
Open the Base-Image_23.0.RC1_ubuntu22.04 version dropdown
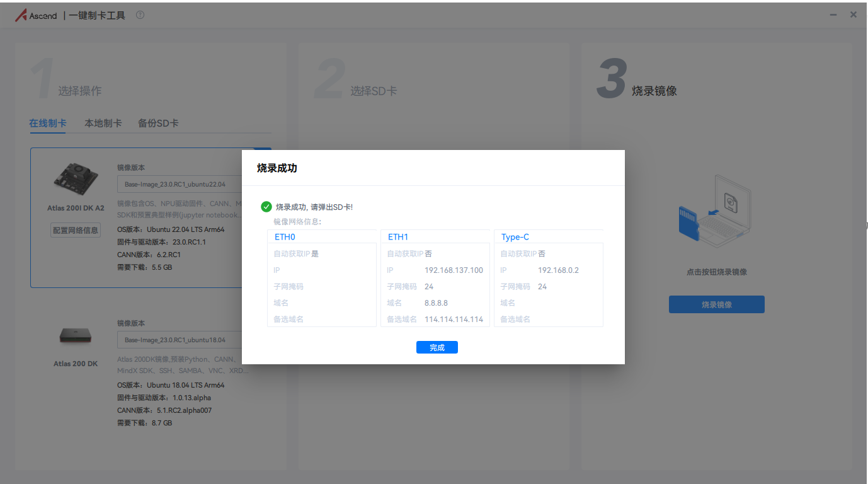tap(180, 185)
